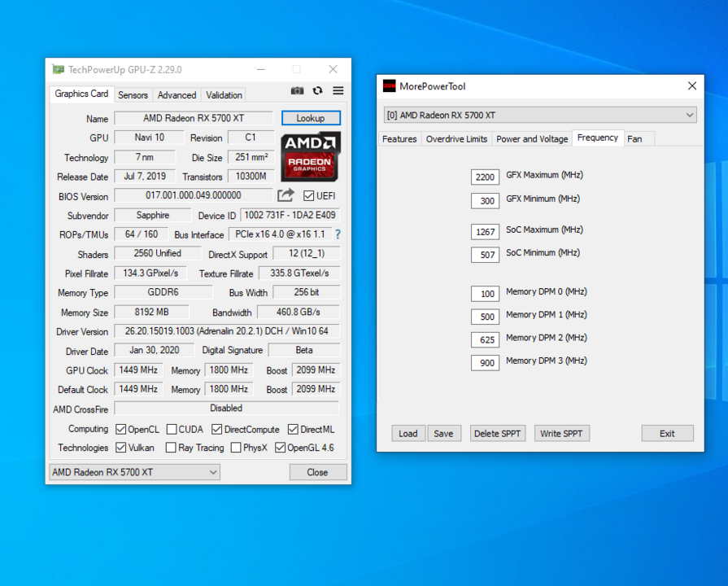Screen dimensions: 728x586
Task: Click the Name field showing AMD Radeon RX 5700 XT
Action: click(193, 118)
